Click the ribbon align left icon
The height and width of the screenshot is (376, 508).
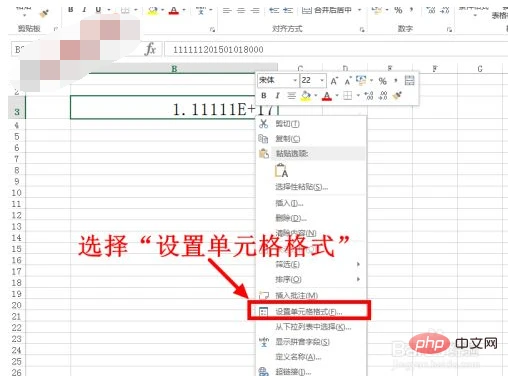pyautogui.click(x=227, y=10)
